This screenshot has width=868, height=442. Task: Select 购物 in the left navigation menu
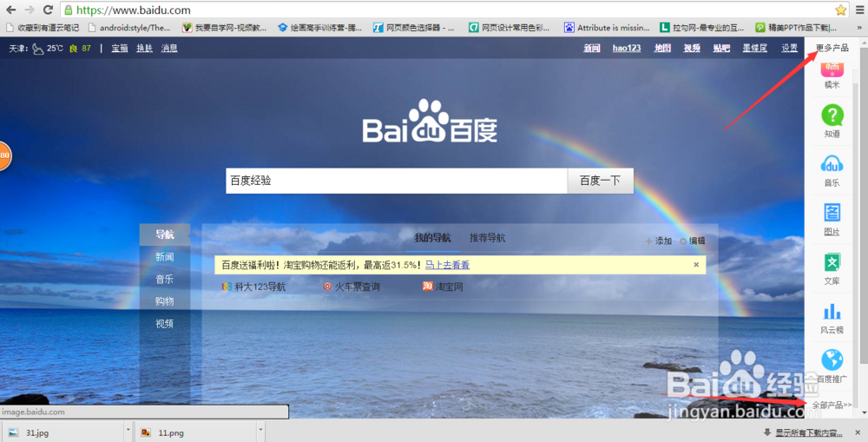[x=164, y=301]
